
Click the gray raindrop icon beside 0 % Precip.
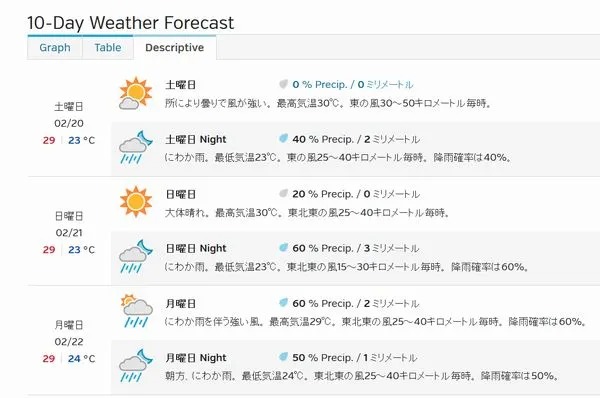283,84
